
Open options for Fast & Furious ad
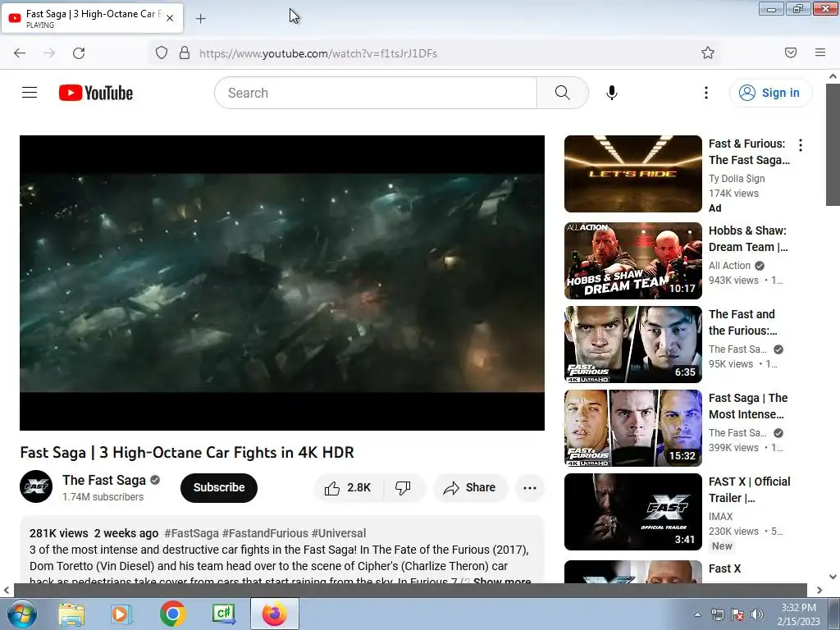click(x=801, y=144)
